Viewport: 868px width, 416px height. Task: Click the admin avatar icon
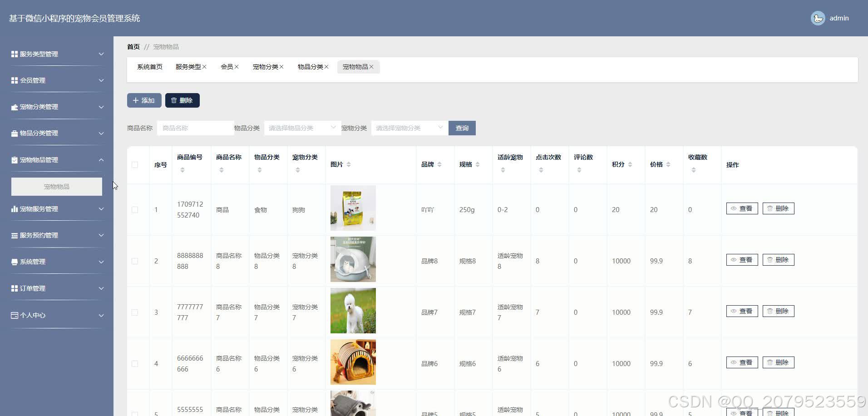pos(818,18)
